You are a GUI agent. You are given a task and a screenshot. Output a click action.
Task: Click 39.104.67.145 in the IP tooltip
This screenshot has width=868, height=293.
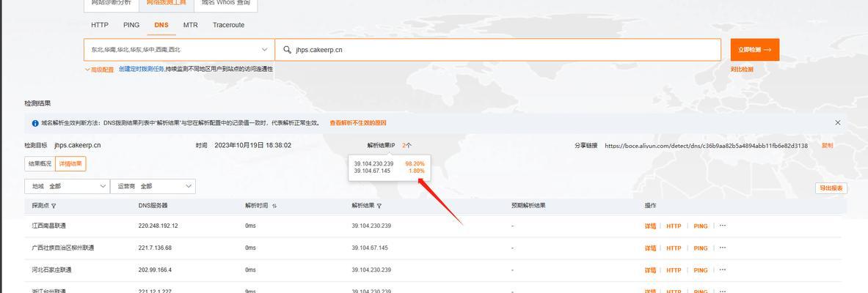pos(372,171)
